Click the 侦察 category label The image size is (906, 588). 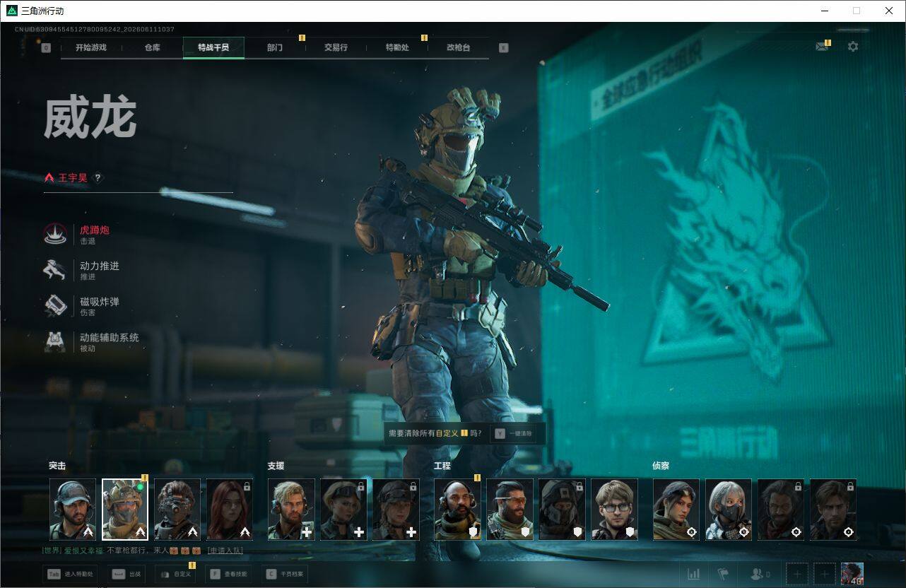coord(661,466)
